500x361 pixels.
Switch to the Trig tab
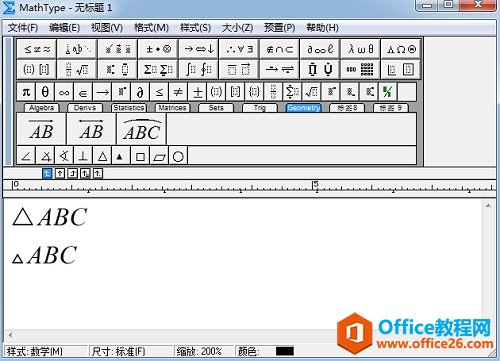click(x=260, y=108)
